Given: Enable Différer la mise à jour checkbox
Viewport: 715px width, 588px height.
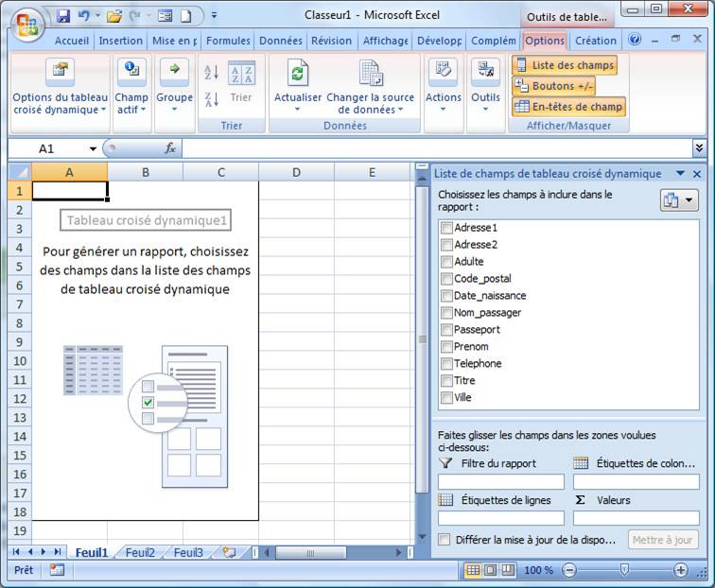Looking at the screenshot, I should coord(444,540).
